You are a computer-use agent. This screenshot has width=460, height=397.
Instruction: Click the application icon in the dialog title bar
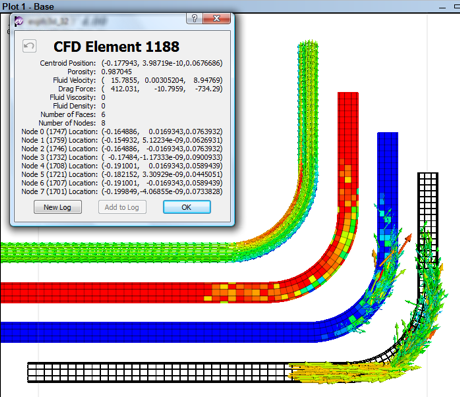coord(19,22)
